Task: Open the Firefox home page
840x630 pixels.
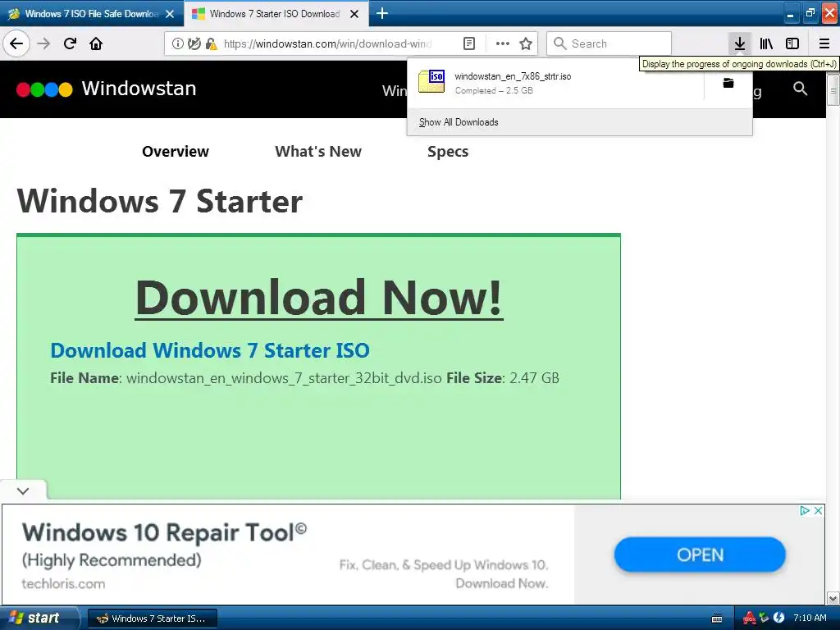Action: click(96, 43)
